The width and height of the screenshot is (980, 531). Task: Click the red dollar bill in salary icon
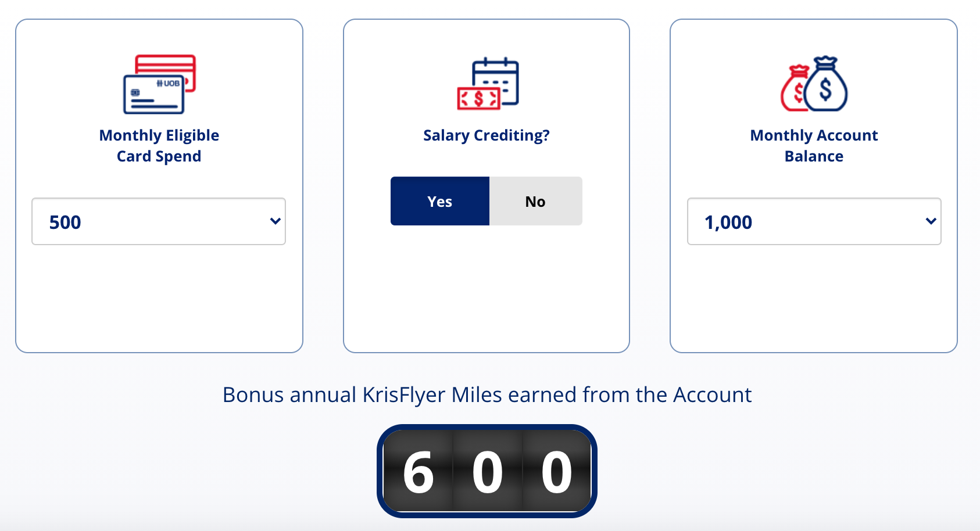[x=478, y=98]
